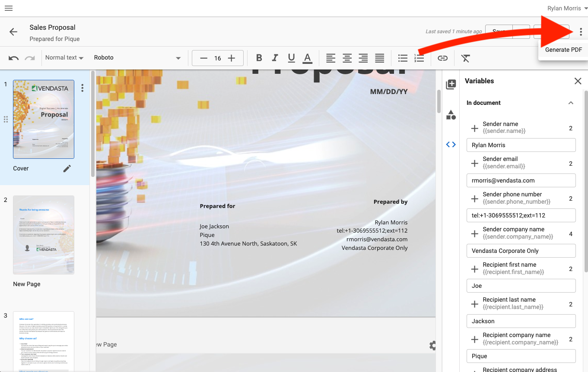Viewport: 588px width, 372px height.
Task: Edit the Joe first name field
Action: [x=521, y=286]
